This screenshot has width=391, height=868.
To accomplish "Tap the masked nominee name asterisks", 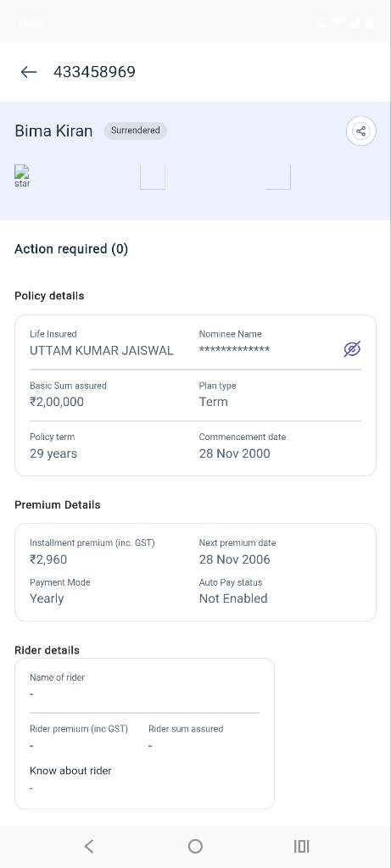I will pos(234,349).
